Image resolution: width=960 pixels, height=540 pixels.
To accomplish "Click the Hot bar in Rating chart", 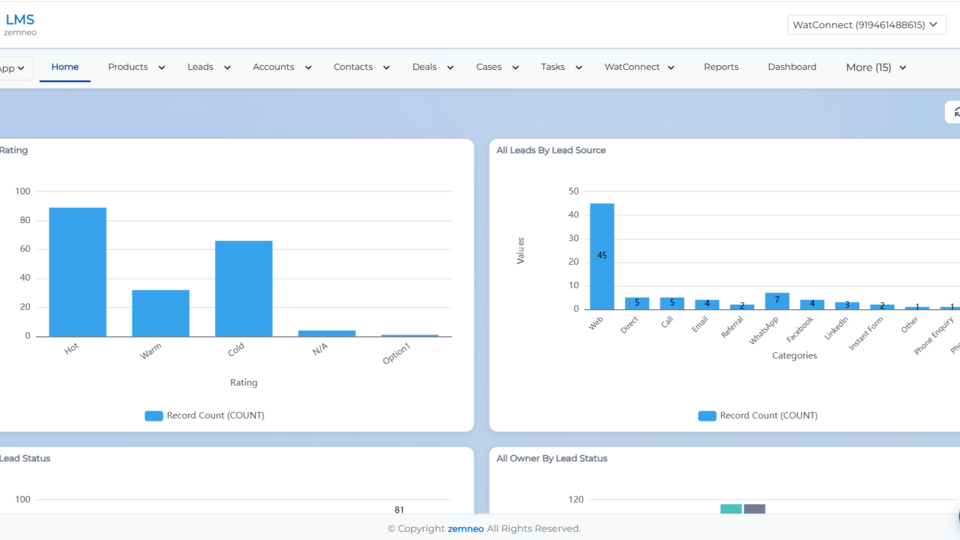I will click(78, 272).
